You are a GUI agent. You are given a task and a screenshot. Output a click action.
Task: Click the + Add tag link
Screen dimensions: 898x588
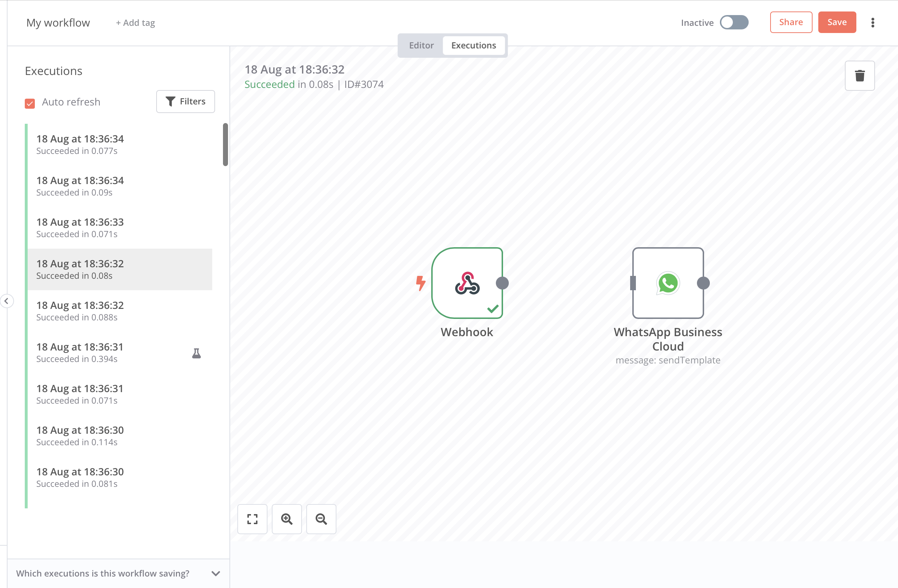(x=135, y=23)
